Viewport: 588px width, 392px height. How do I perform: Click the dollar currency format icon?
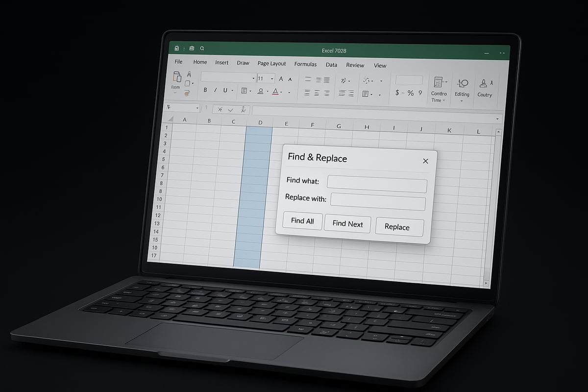coord(397,93)
